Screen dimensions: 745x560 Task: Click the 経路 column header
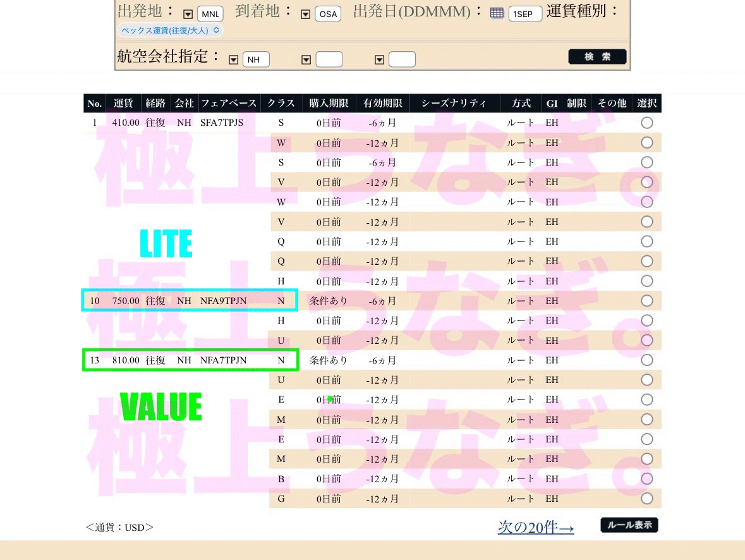(x=155, y=103)
